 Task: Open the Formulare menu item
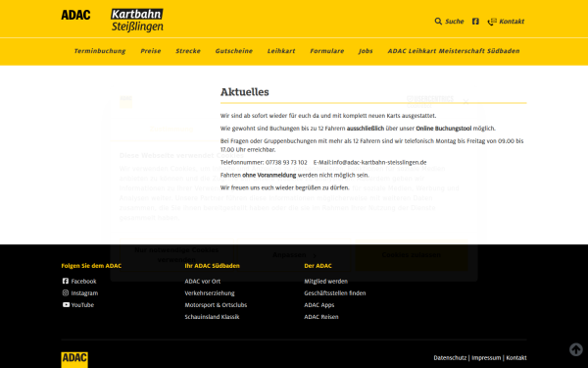[x=327, y=51]
